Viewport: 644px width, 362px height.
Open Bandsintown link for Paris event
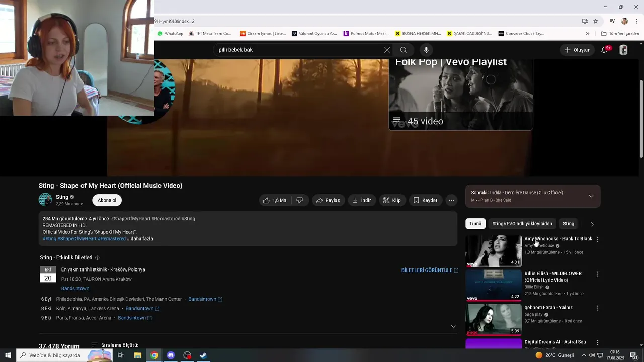click(135, 318)
